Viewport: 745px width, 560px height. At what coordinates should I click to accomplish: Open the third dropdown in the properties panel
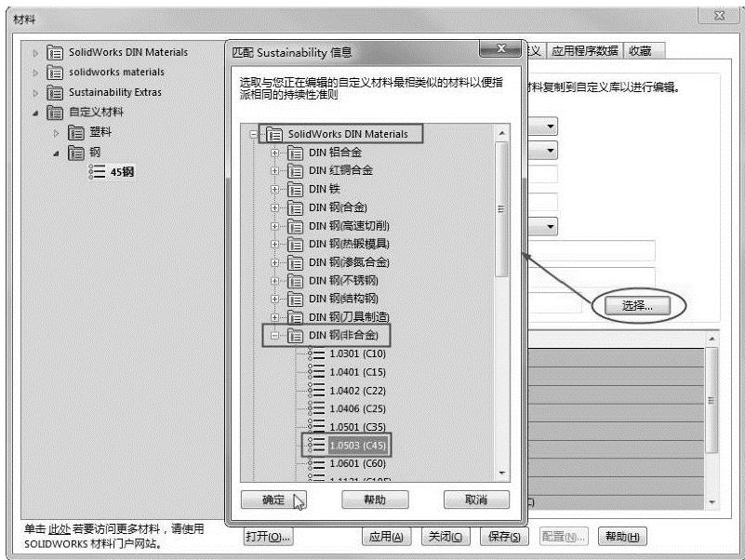[551, 226]
